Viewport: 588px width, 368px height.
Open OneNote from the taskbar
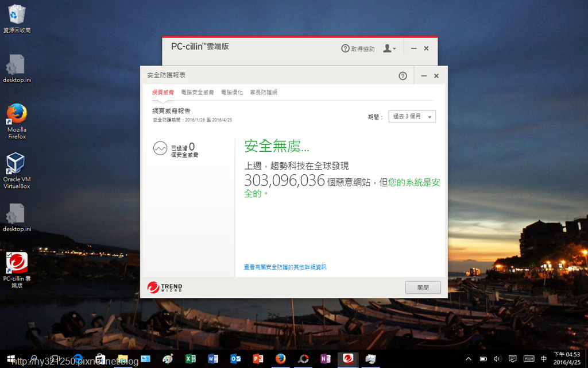click(x=325, y=359)
